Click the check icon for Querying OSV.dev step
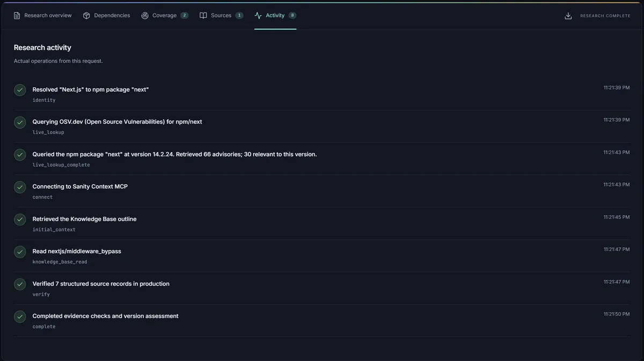Viewport: 644px width, 361px height. pyautogui.click(x=20, y=122)
